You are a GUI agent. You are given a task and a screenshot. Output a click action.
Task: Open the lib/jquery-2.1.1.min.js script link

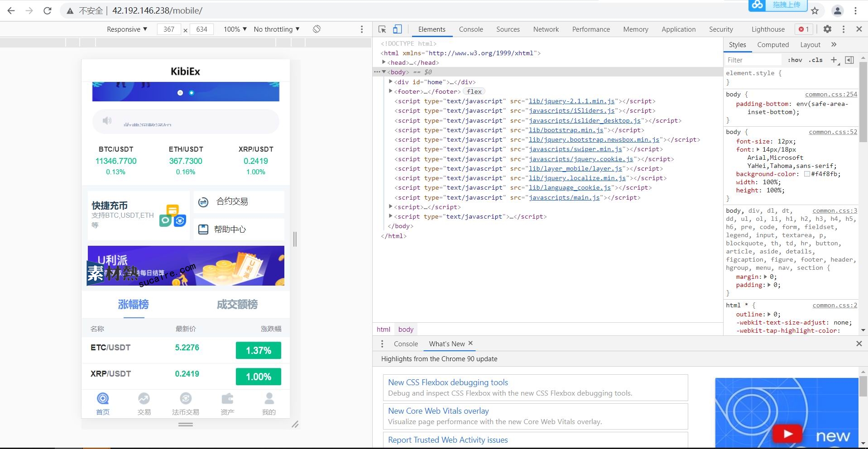pos(571,101)
